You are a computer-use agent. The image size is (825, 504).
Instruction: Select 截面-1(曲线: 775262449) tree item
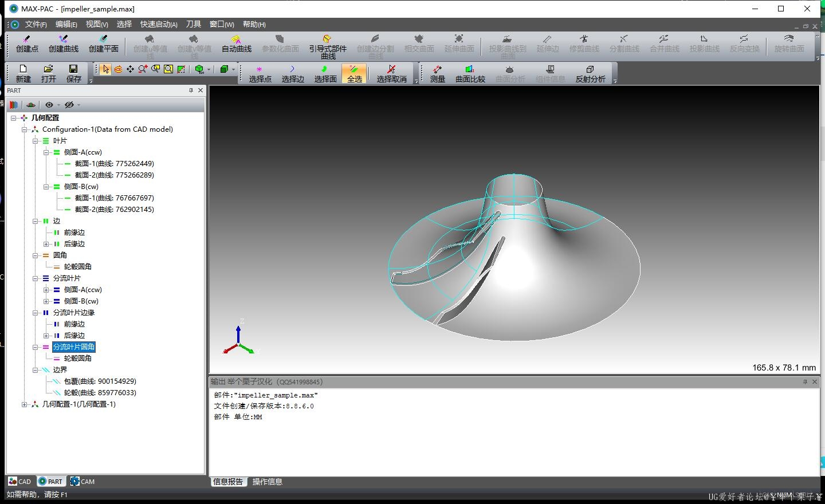[115, 164]
